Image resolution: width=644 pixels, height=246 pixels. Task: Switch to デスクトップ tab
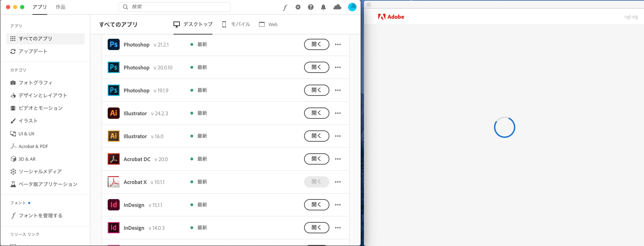193,24
